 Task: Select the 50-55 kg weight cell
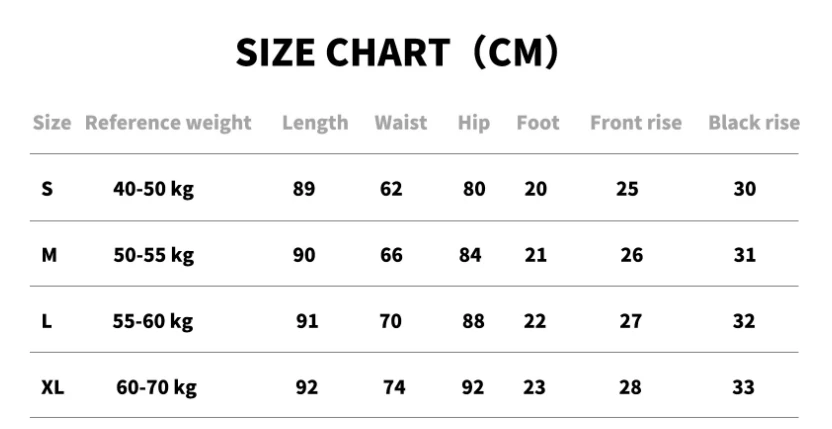[x=153, y=255]
